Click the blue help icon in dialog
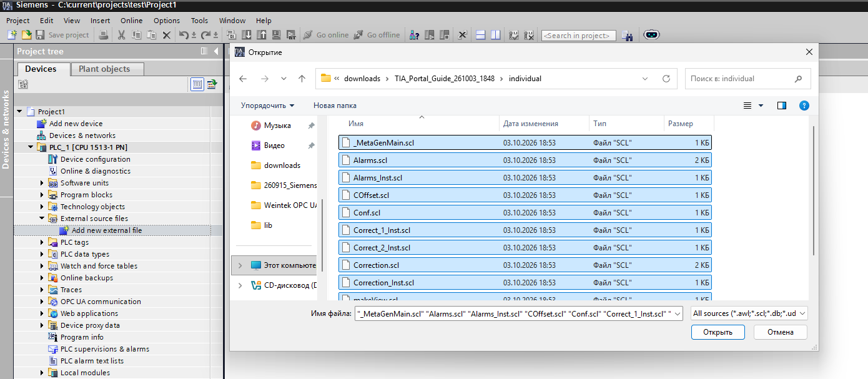 (x=804, y=106)
